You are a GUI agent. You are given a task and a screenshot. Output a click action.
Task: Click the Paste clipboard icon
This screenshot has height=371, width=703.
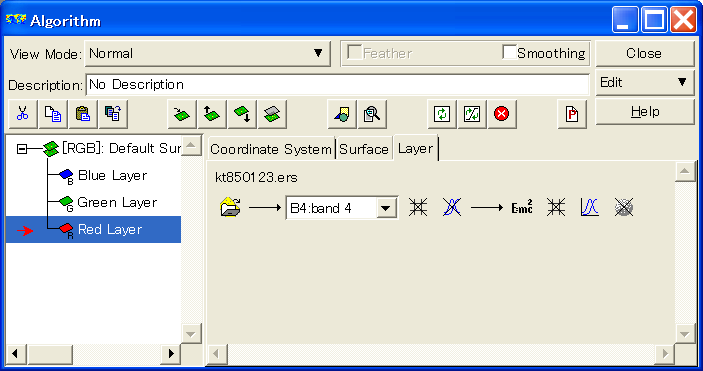(83, 114)
